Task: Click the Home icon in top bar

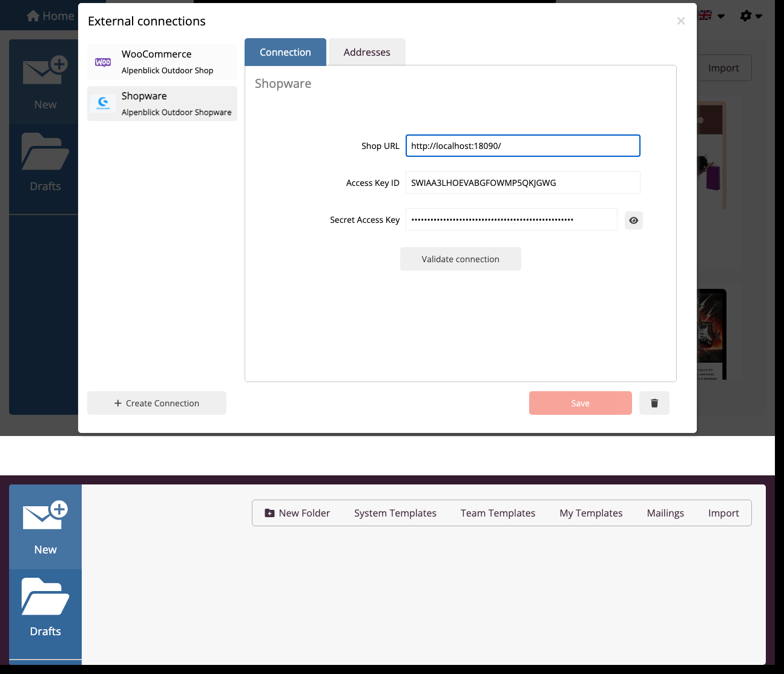Action: tap(33, 16)
